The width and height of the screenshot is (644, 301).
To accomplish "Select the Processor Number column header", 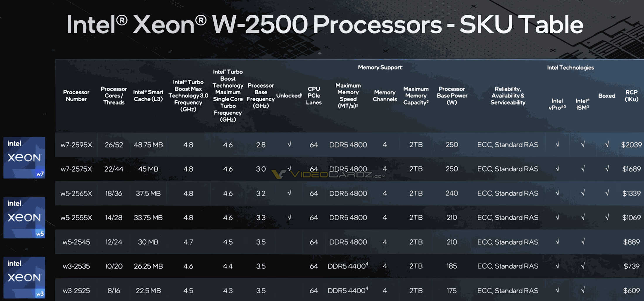I will click(76, 96).
